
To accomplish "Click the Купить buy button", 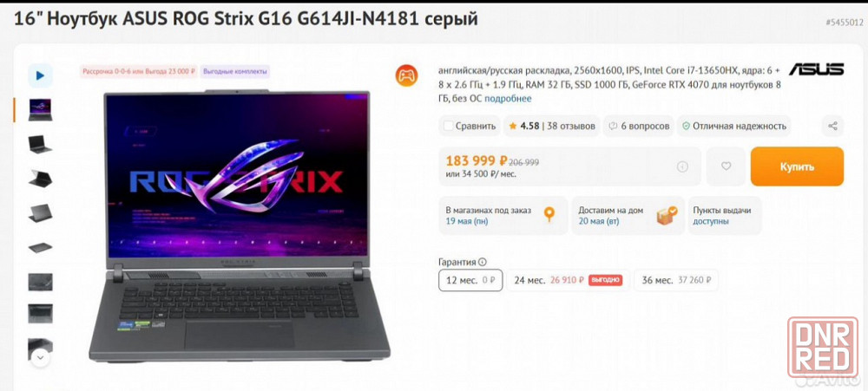I will pyautogui.click(x=797, y=166).
